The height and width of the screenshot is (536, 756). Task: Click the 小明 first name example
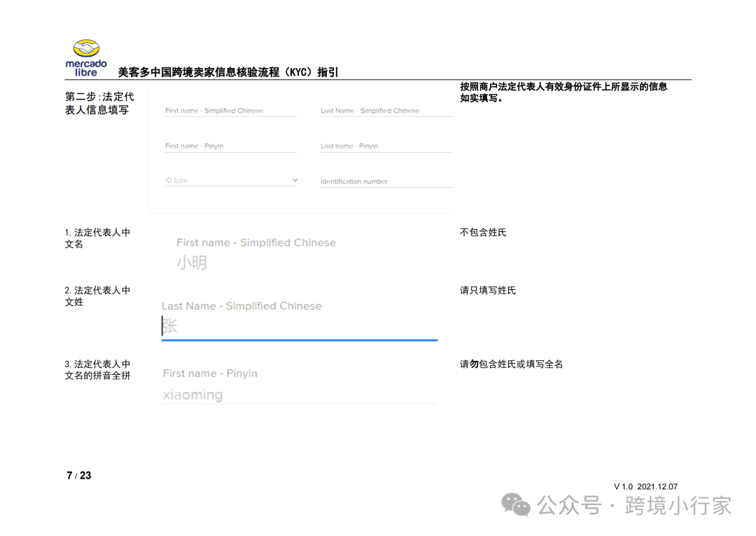tap(190, 262)
